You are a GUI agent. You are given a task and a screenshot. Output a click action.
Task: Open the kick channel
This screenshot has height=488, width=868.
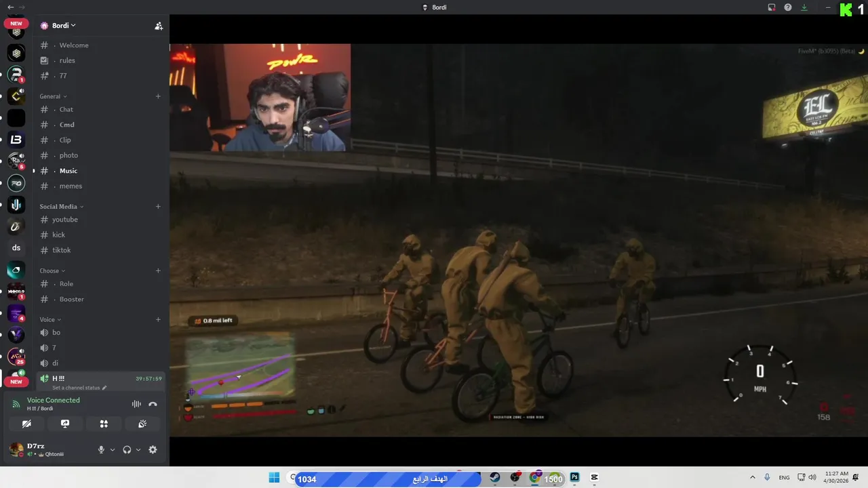(101, 235)
